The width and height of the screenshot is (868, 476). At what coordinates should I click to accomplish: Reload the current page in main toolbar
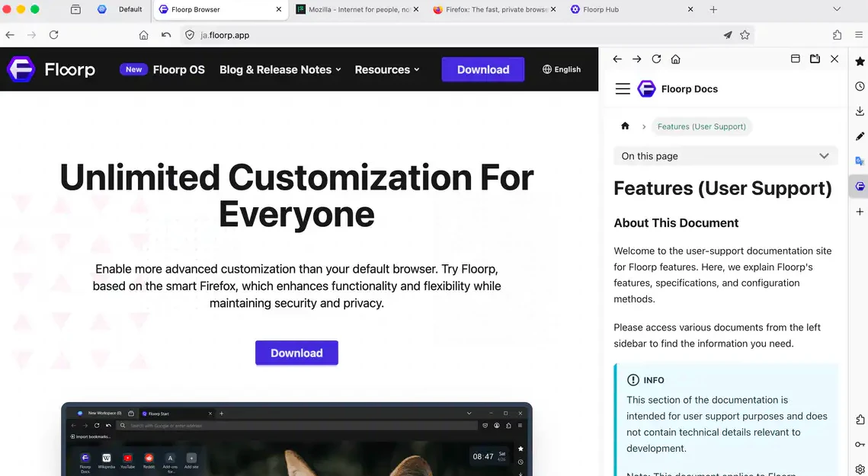tap(53, 35)
